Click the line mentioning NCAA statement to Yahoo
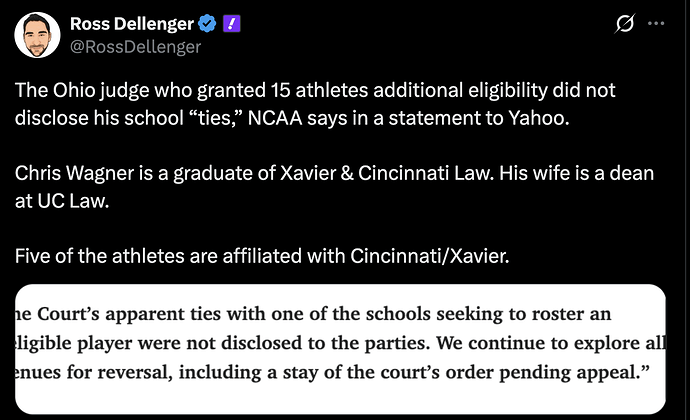Image resolution: width=690 pixels, height=420 pixels. point(292,118)
